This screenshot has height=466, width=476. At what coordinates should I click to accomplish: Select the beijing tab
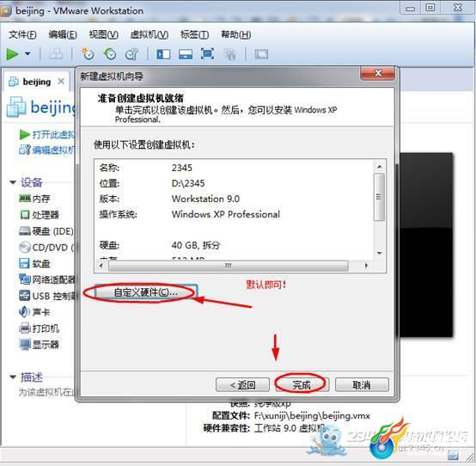click(x=37, y=82)
